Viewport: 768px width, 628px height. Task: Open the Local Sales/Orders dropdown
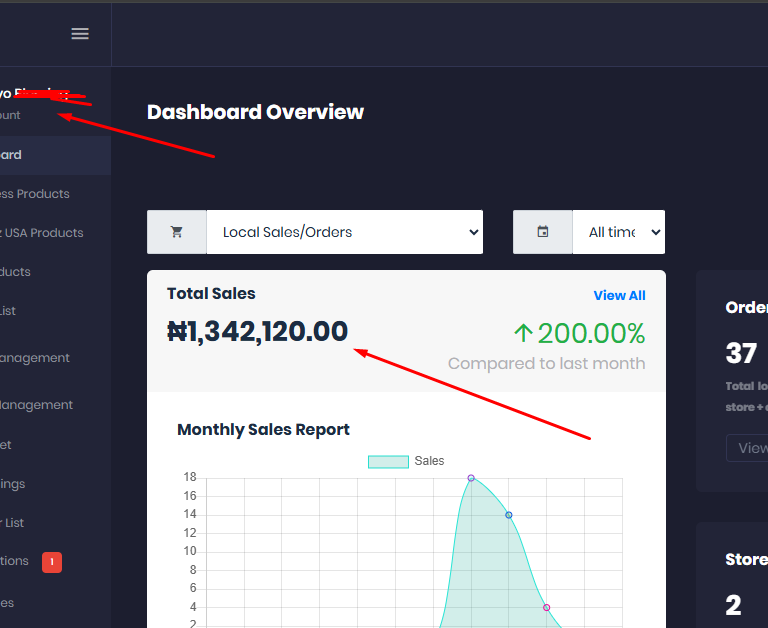point(344,232)
